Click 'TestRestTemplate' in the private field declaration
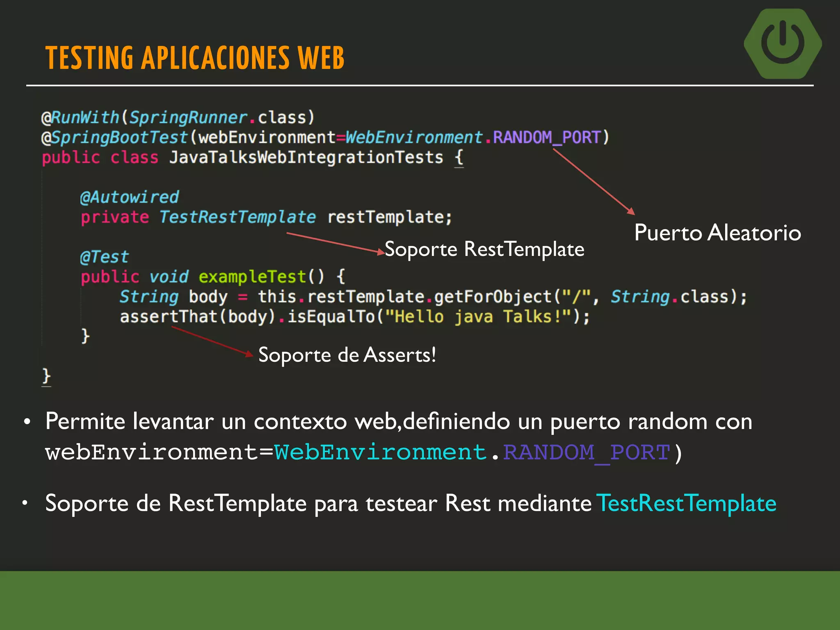 237,217
